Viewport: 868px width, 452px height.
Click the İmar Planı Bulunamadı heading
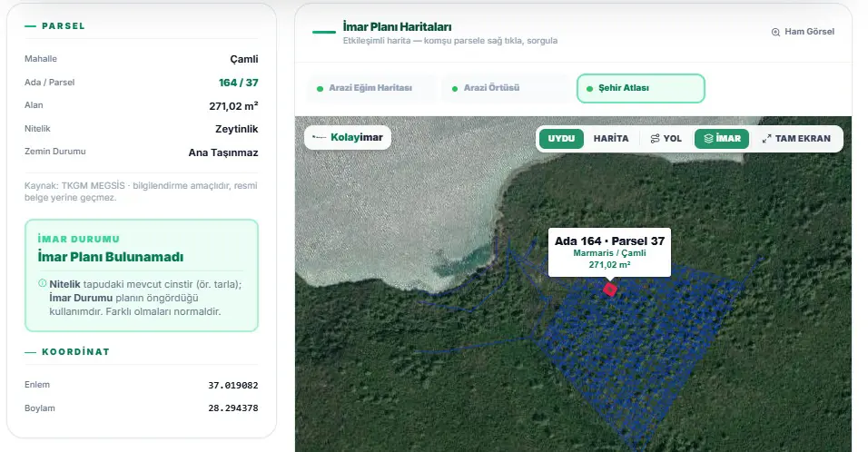point(110,257)
